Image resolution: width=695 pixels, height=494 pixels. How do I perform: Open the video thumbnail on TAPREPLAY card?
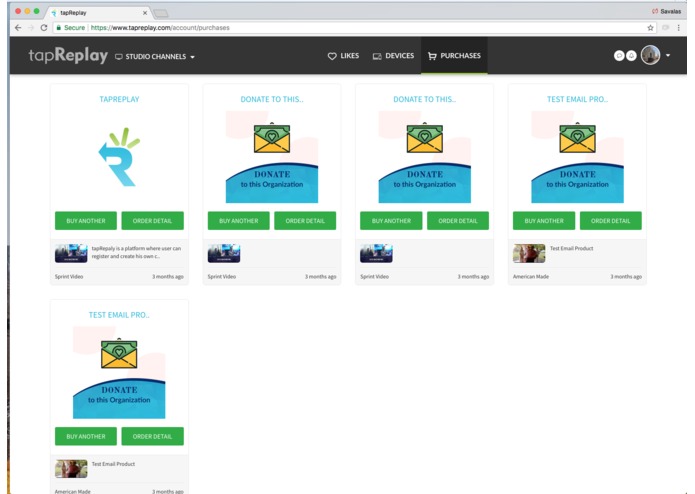coord(71,253)
